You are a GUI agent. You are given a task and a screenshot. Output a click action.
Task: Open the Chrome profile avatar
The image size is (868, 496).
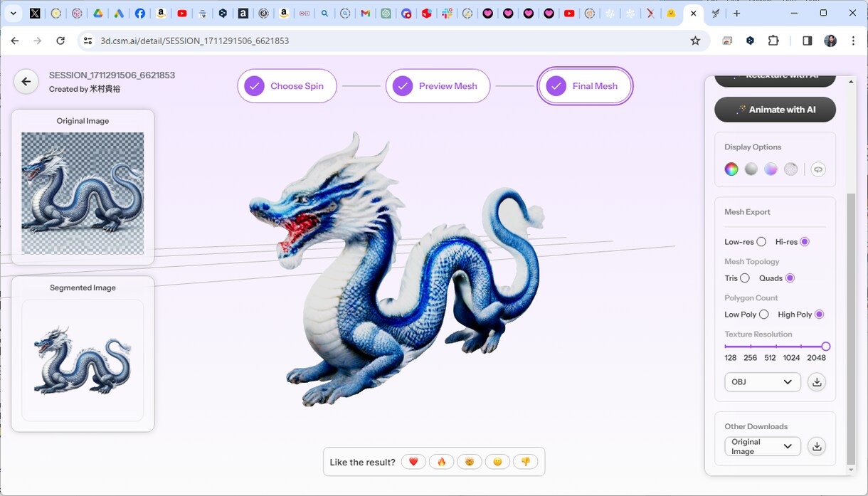point(830,41)
